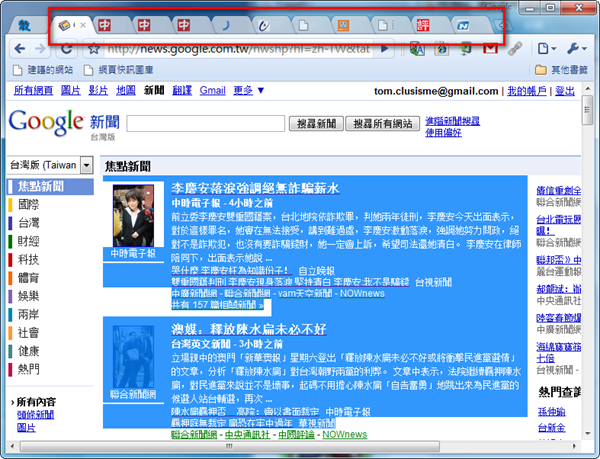Open the 台灣版 (Taiwan) edition dropdown
The height and width of the screenshot is (459, 600).
coord(50,165)
